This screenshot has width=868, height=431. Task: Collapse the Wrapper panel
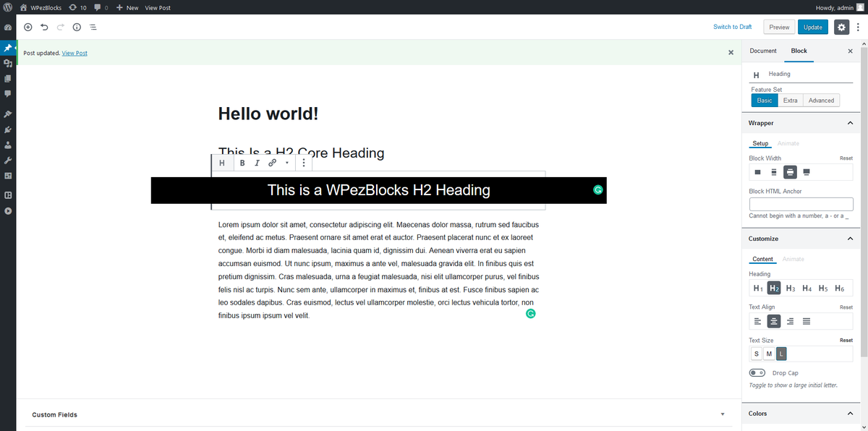coord(850,123)
